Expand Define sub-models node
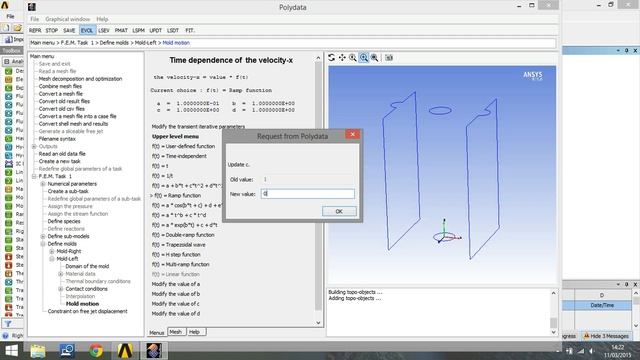The width and height of the screenshot is (640, 360). [43, 236]
